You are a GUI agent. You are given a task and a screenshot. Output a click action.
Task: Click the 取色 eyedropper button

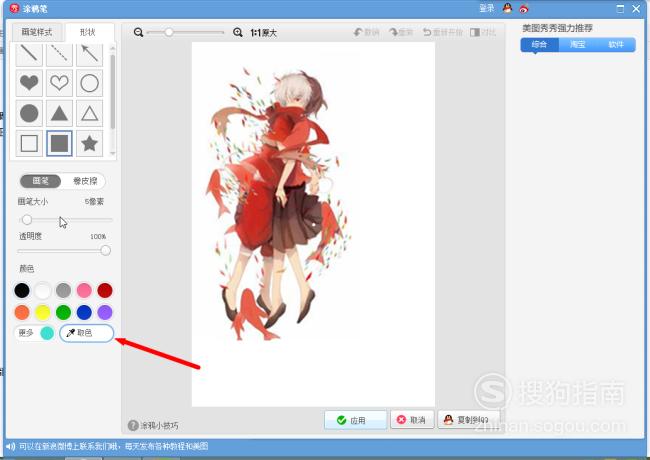point(87,333)
